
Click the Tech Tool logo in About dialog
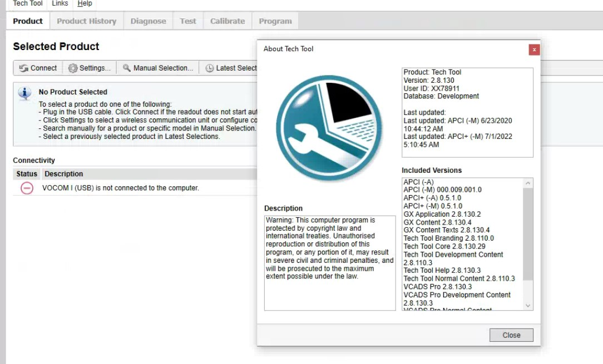coord(329,128)
